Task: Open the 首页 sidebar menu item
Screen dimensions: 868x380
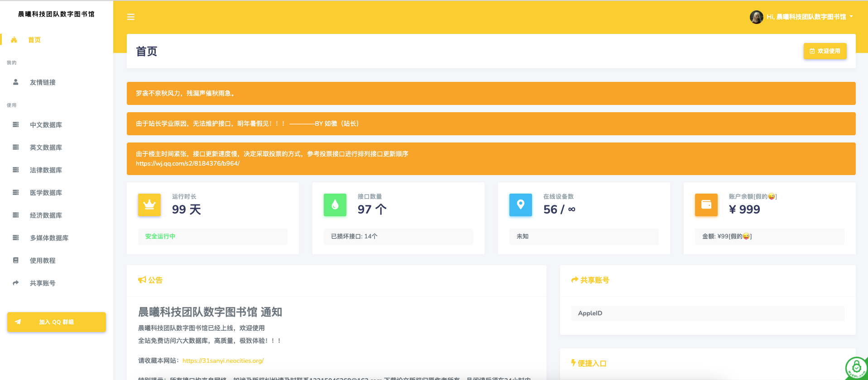Action: click(57, 40)
